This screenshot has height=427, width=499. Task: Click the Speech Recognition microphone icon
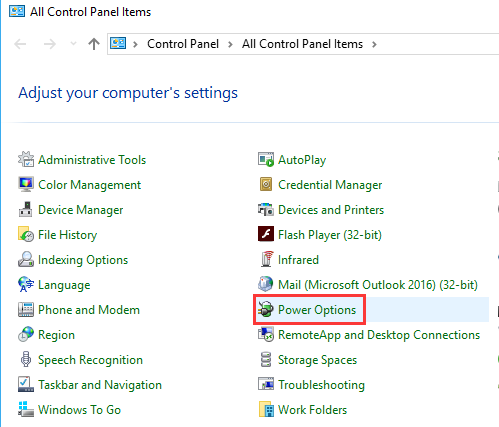pos(26,359)
